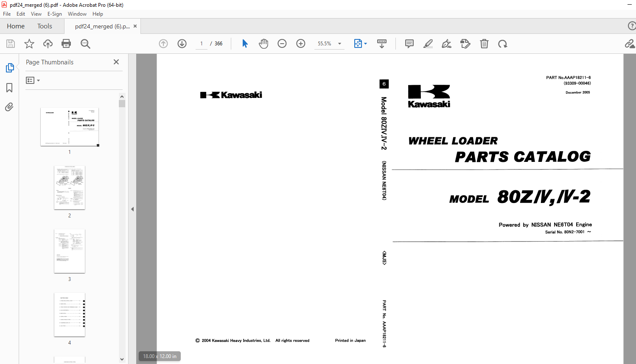Screen dimensions: 636x364
Task: Rotate page clockwise
Action: (503, 44)
